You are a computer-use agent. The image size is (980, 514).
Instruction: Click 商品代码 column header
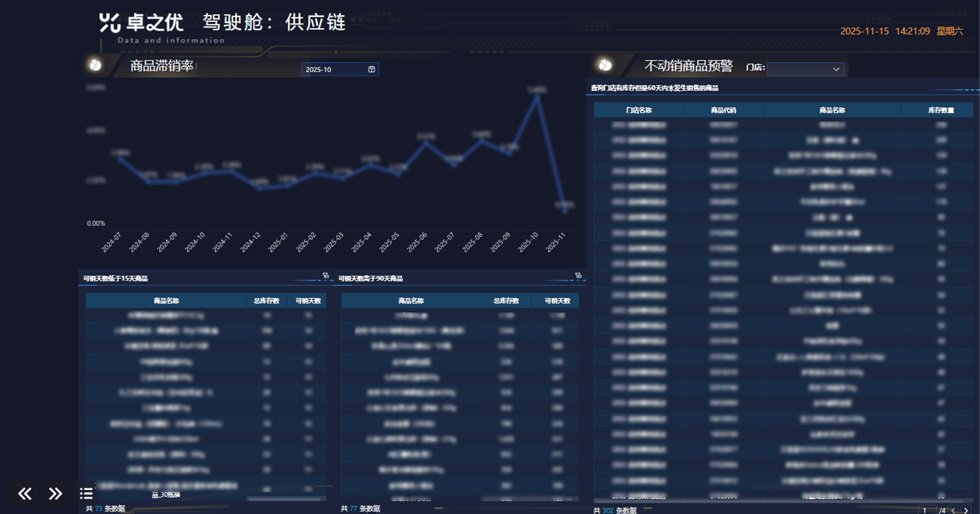pyautogui.click(x=723, y=110)
